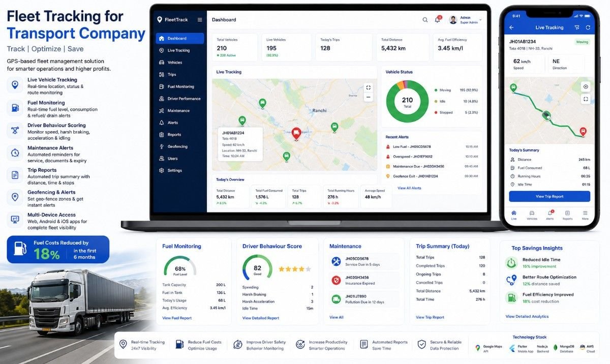Select the Moving legend entry
This screenshot has height=364, width=610.
coord(455,90)
